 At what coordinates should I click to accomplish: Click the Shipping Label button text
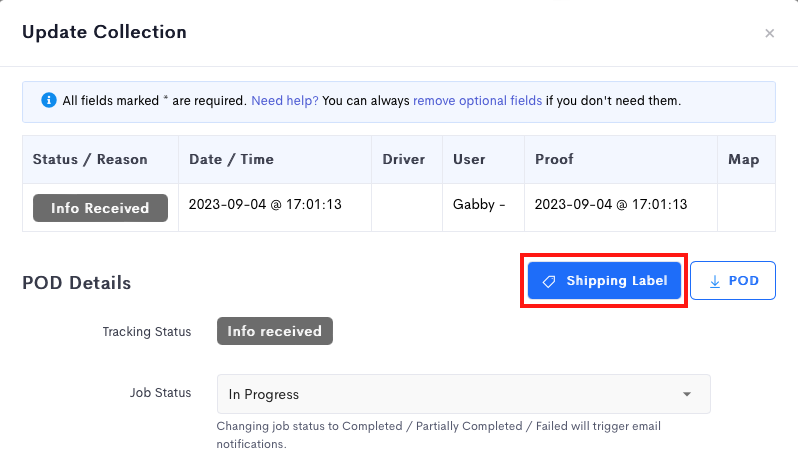coord(616,281)
